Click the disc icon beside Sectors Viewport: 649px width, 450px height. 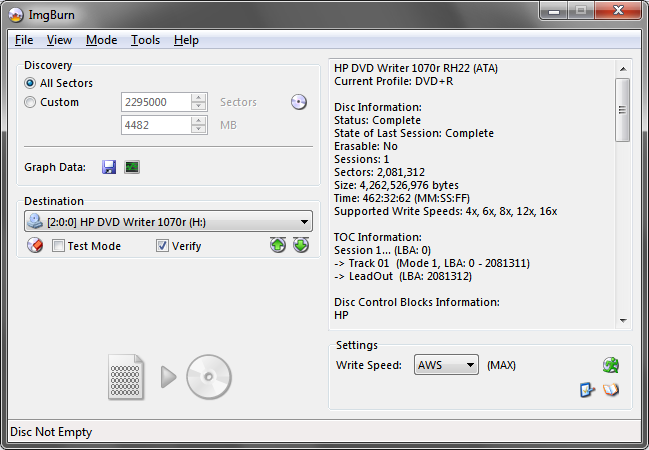[x=298, y=102]
